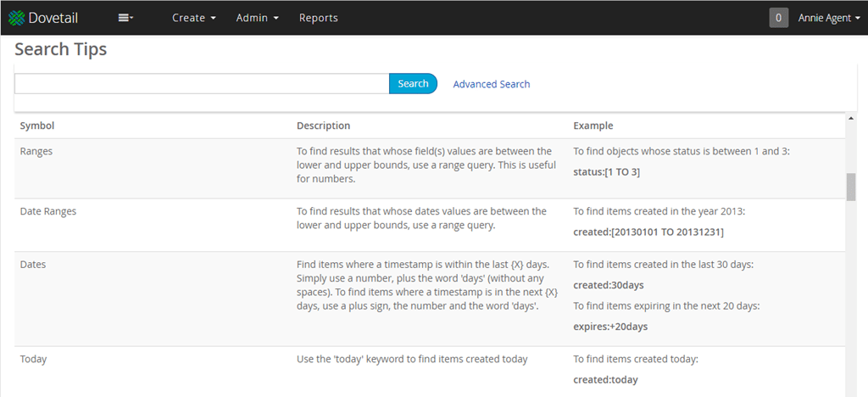Click the Description column header
This screenshot has height=397, width=868.
pyautogui.click(x=323, y=126)
